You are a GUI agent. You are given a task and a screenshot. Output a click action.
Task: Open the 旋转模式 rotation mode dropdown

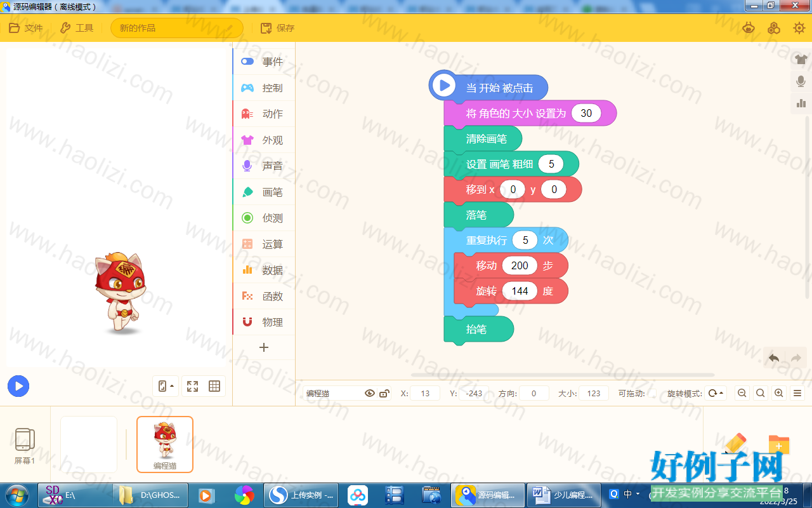[716, 394]
